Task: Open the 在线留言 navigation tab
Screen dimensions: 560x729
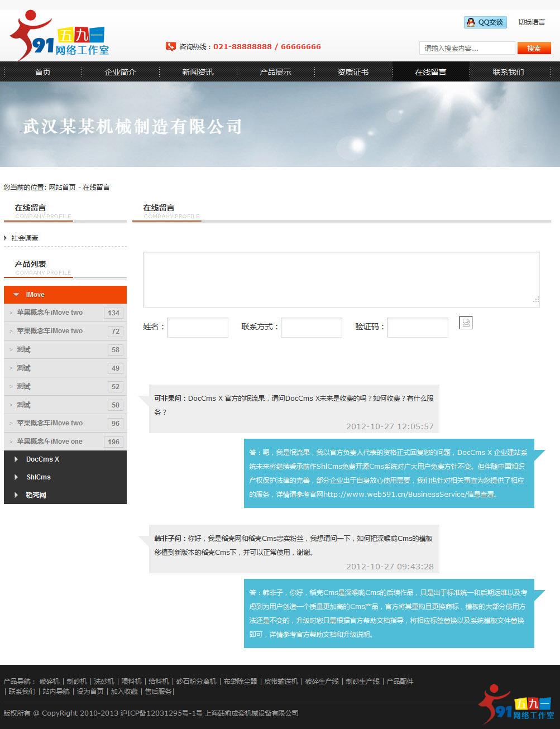Action: coord(430,71)
